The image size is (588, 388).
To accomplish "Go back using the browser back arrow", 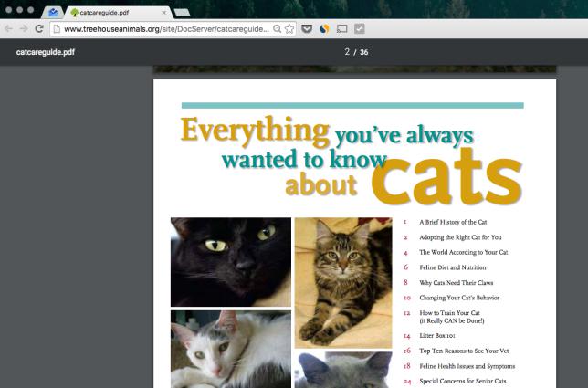I will tap(8, 28).
